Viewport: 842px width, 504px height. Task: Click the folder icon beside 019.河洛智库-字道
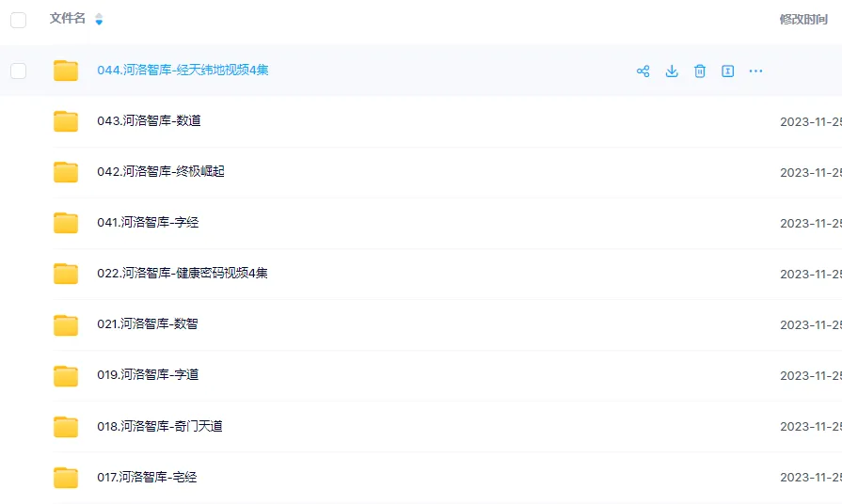pyautogui.click(x=66, y=376)
